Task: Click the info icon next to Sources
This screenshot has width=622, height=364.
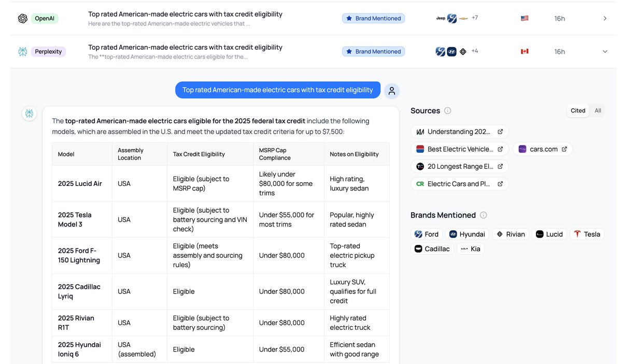Action: pos(448,111)
